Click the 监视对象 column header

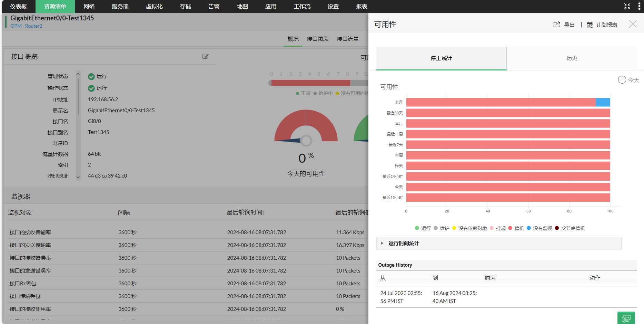(x=20, y=212)
